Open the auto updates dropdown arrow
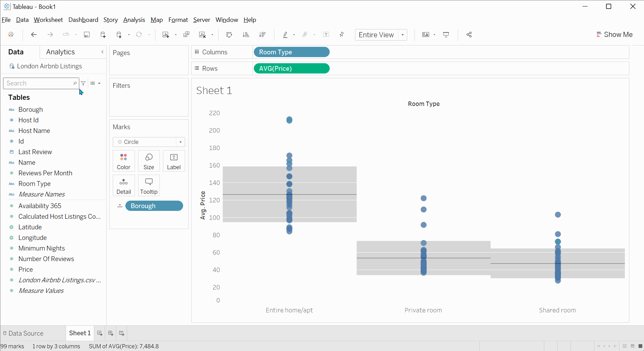 pos(129,35)
